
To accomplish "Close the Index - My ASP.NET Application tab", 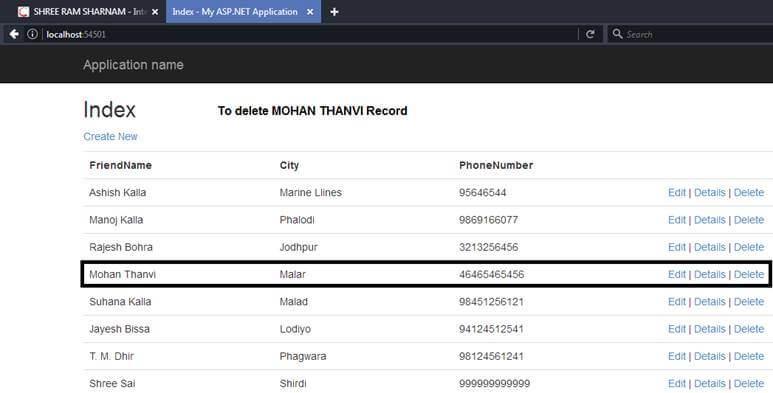I will pyautogui.click(x=310, y=12).
